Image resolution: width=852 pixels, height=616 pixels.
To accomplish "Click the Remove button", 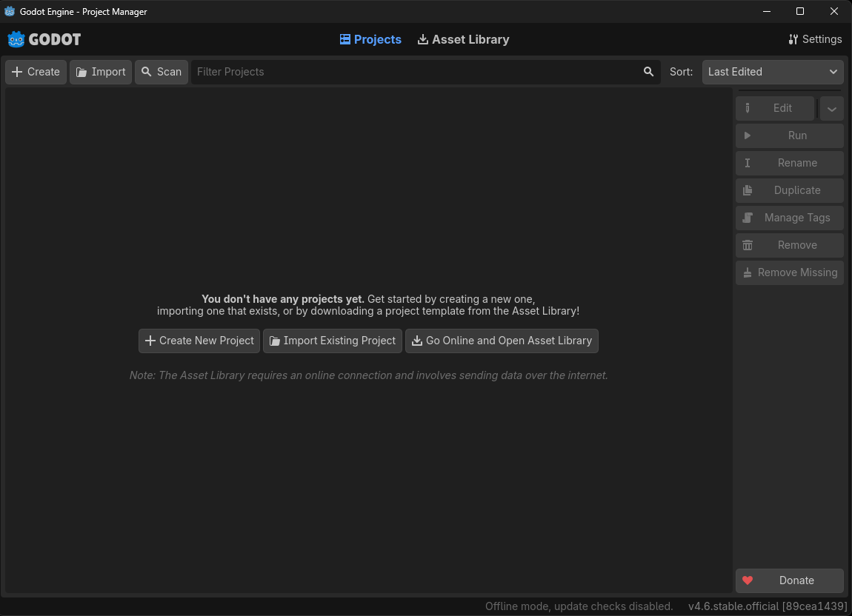I will [x=790, y=245].
